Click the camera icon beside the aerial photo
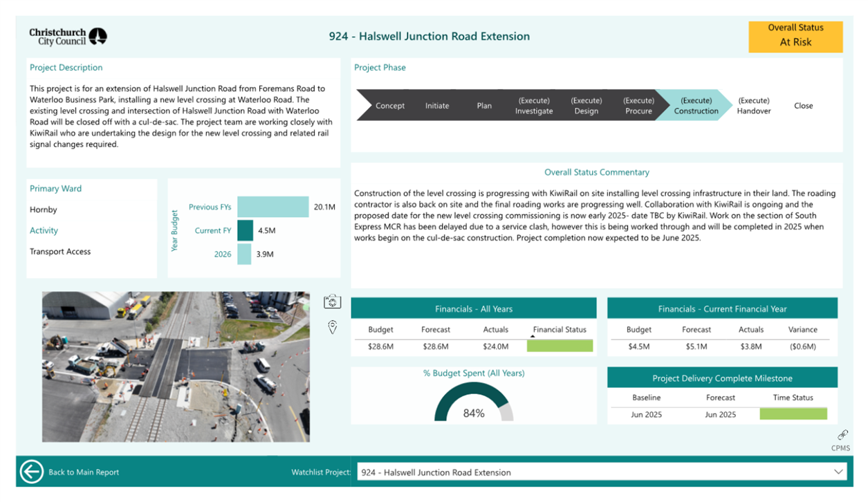Viewport: 868px width, 502px height. (x=332, y=302)
